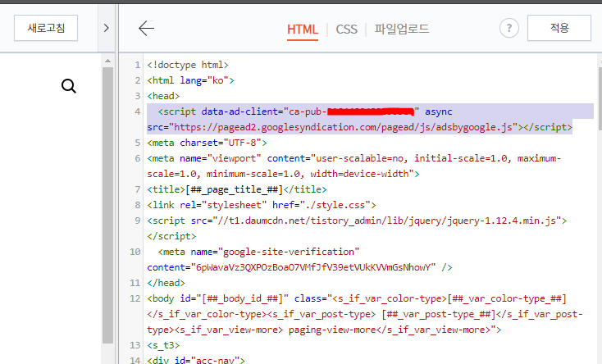Expand the panel with the right chevron

107,28
